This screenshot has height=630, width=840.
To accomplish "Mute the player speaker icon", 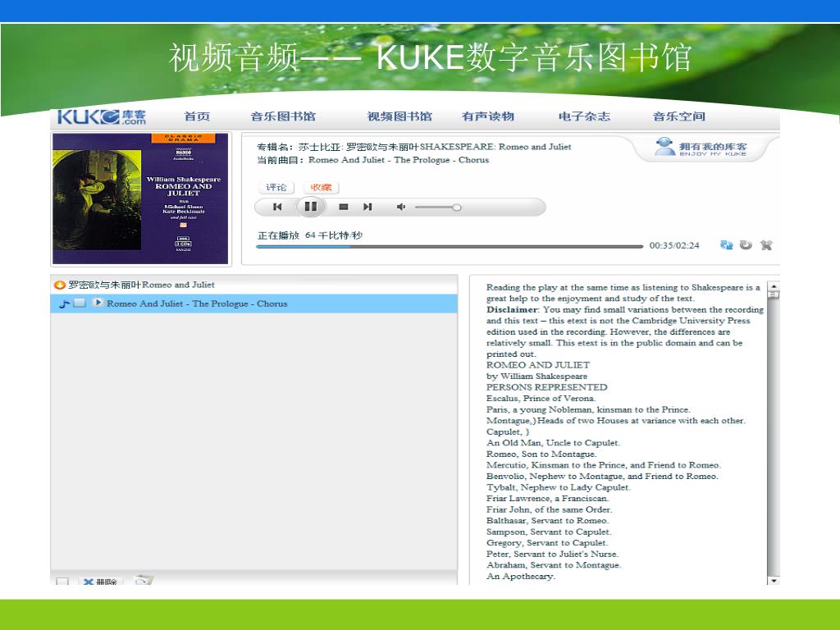I will tap(400, 207).
